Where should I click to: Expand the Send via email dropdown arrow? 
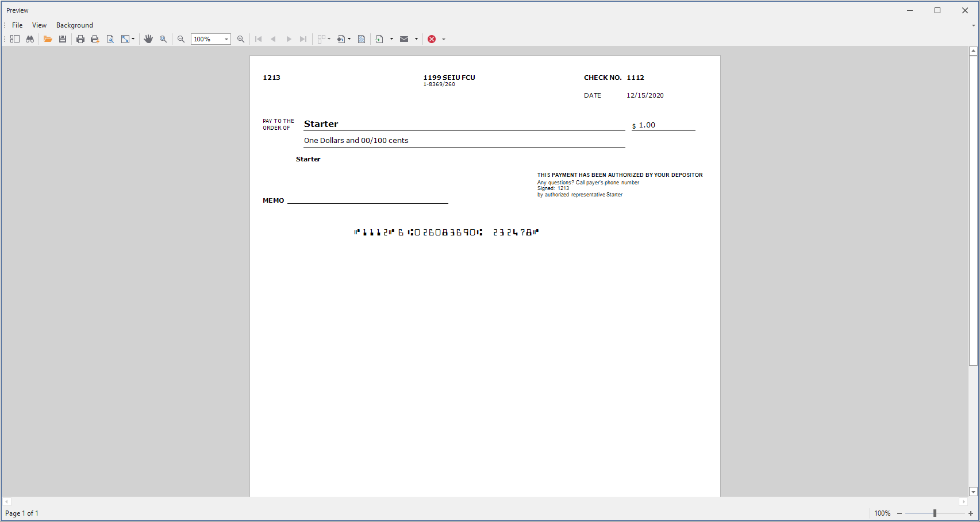[x=416, y=39]
